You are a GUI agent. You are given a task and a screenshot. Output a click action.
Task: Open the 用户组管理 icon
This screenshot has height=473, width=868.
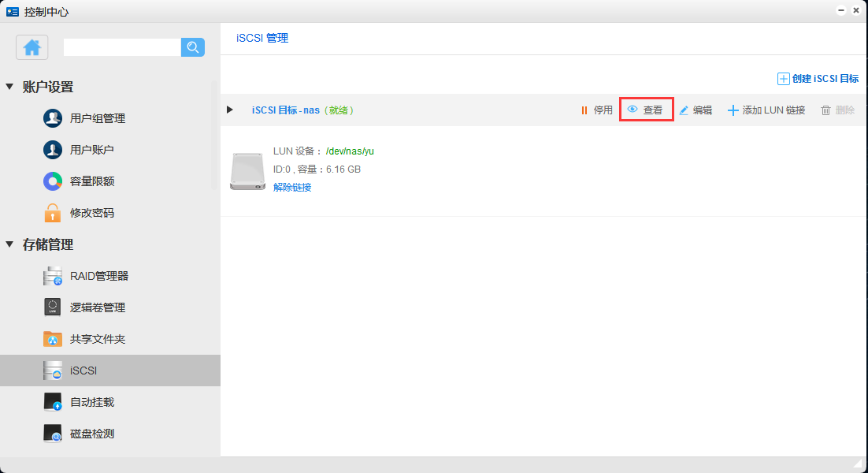(53, 118)
